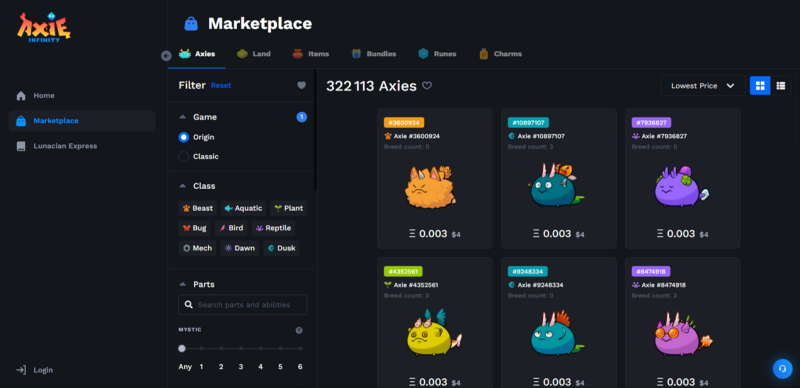Click the heart beside 322 113 Axies
The image size is (800, 388).
point(427,86)
